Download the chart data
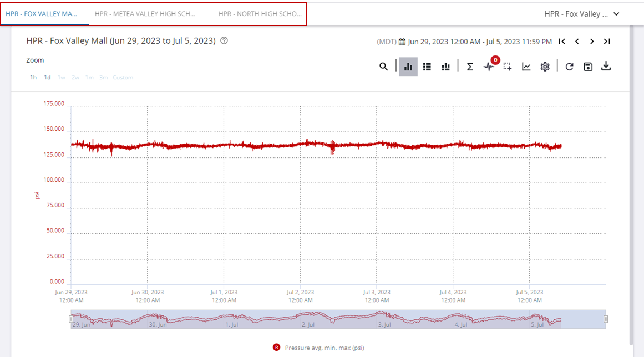Image resolution: width=644 pixels, height=357 pixels. click(606, 67)
